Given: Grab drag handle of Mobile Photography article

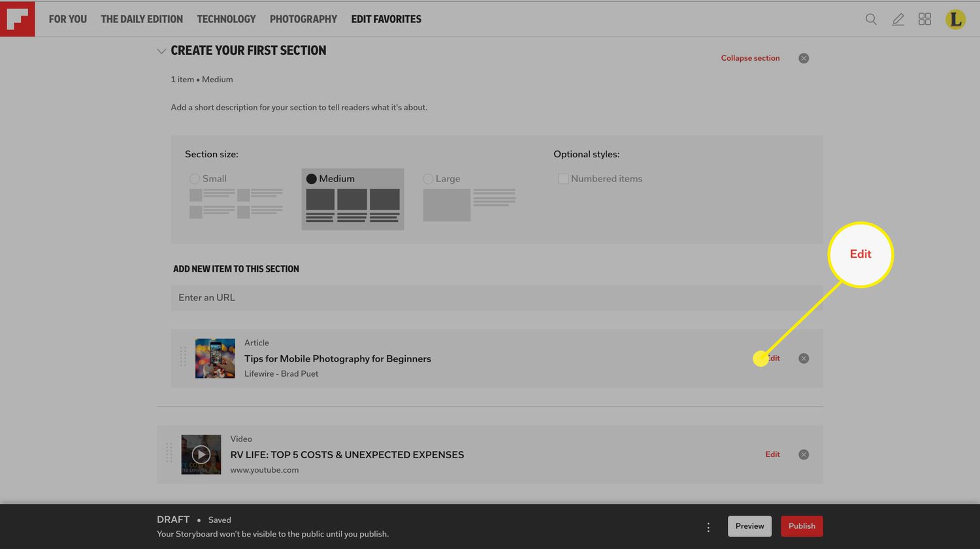Looking at the screenshot, I should (x=183, y=356).
